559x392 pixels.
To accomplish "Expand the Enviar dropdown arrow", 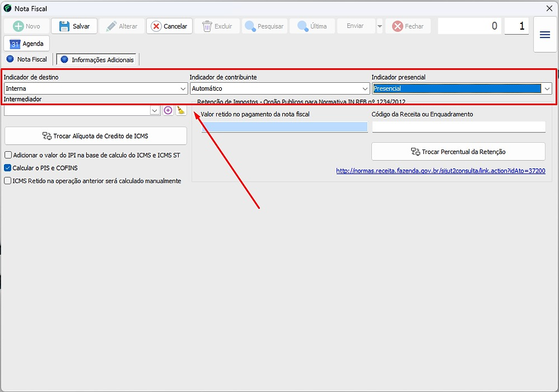I will (380, 26).
